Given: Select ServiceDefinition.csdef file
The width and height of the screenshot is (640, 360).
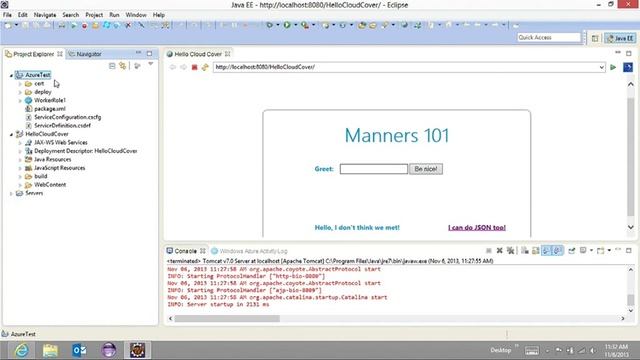Looking at the screenshot, I should coord(62,126).
